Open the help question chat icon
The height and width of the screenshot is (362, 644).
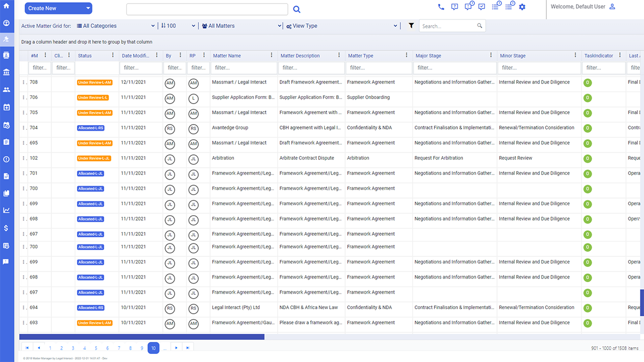[x=455, y=7]
